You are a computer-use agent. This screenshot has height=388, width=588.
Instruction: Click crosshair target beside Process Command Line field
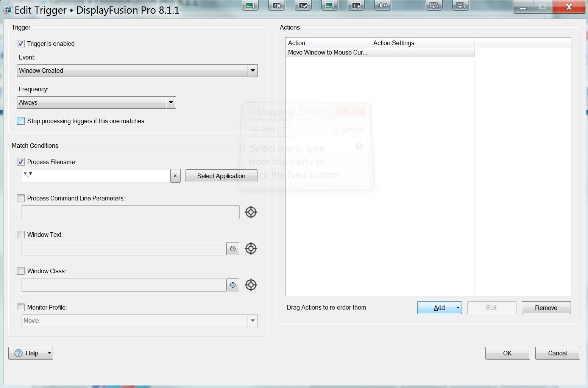tap(251, 212)
